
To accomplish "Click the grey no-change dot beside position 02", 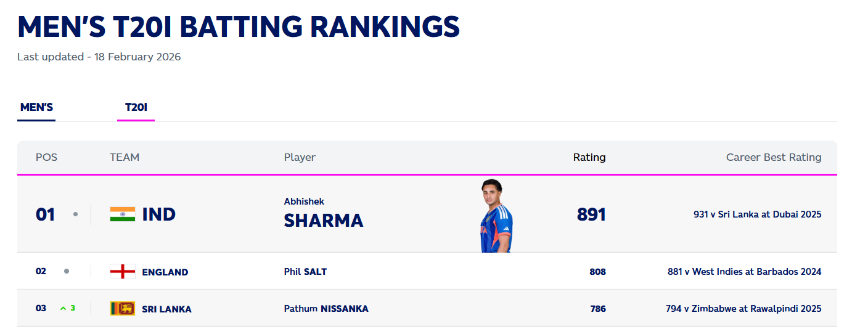I will [x=67, y=271].
